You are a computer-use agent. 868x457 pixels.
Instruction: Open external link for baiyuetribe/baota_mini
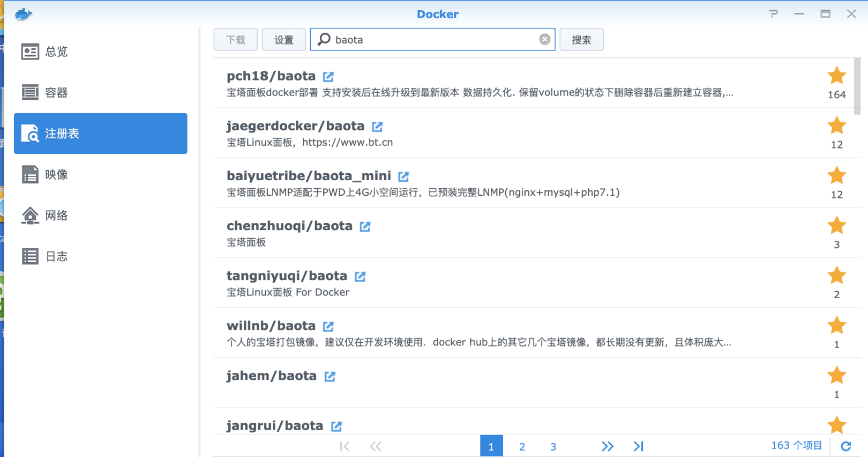coord(403,176)
